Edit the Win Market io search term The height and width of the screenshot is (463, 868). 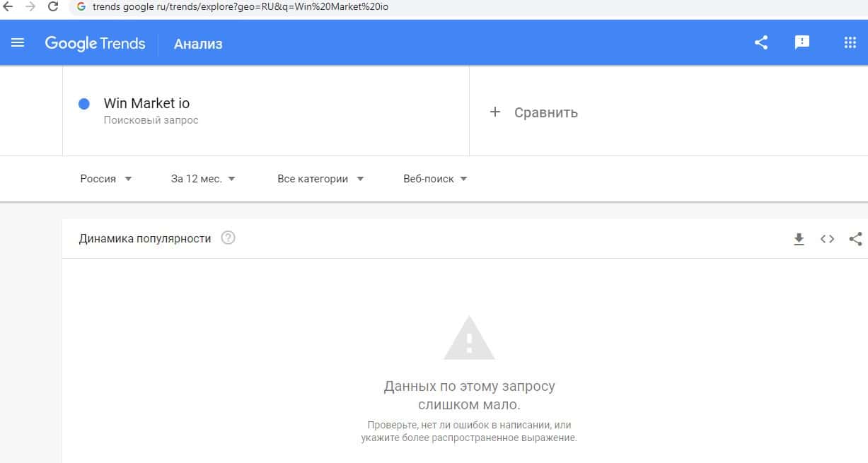pos(146,103)
